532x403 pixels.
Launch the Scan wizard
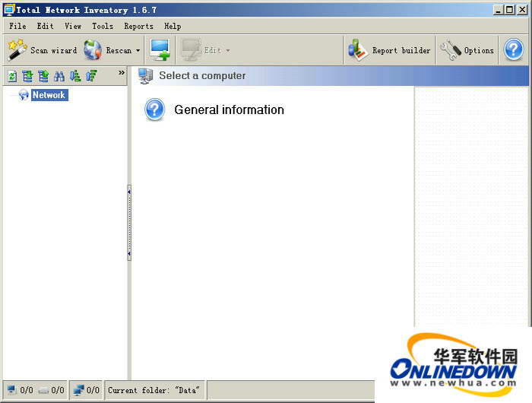click(x=42, y=50)
